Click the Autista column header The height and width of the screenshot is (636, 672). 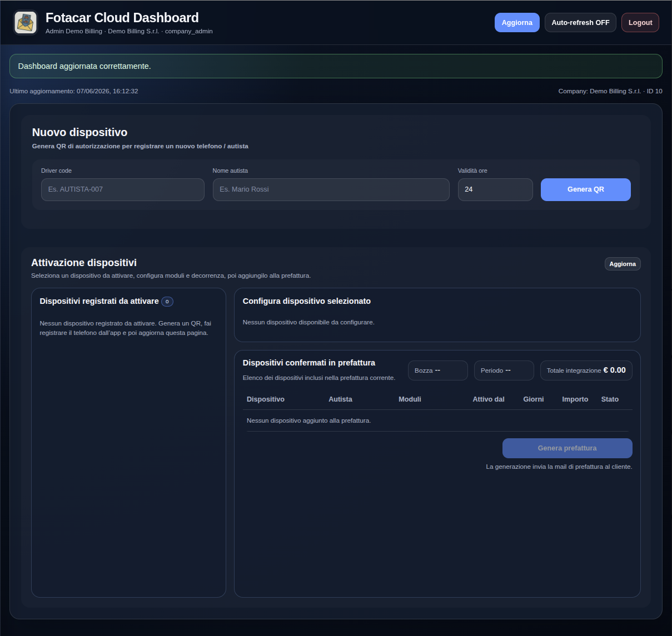pyautogui.click(x=341, y=399)
